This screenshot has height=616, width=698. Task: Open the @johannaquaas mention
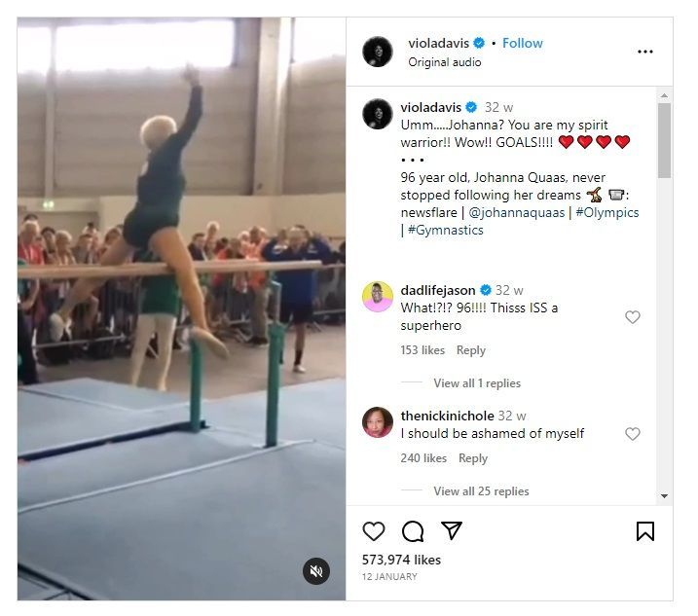pyautogui.click(x=516, y=212)
